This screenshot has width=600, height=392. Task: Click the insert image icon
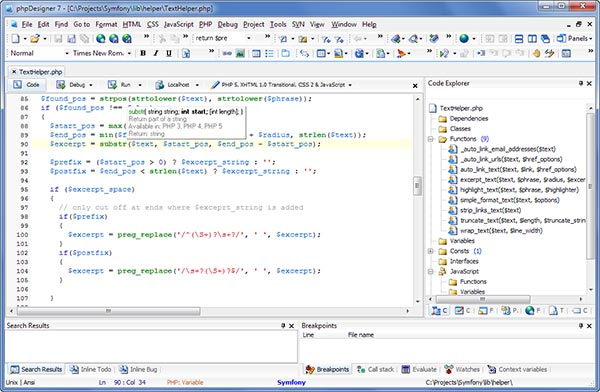(240, 53)
